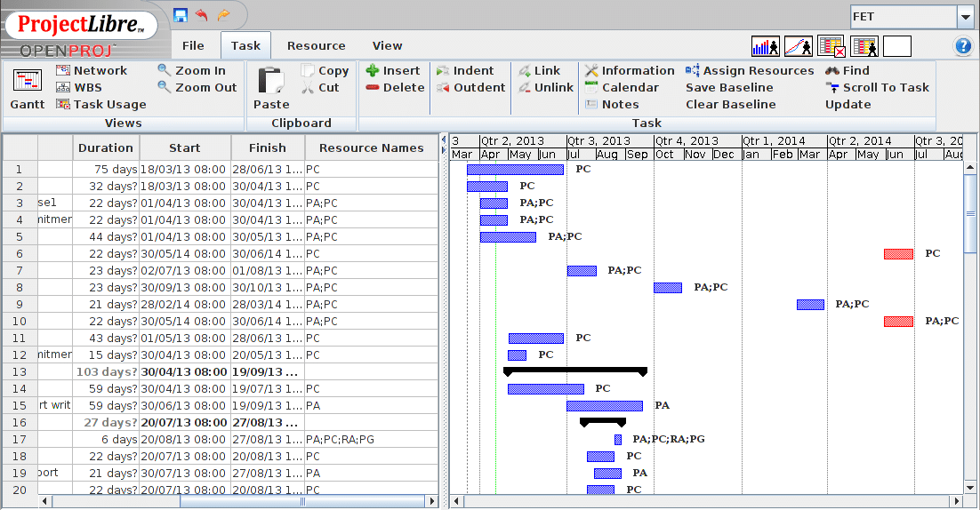Click the table's horizontal scrollbar thumb
This screenshot has height=510, width=980.
pyautogui.click(x=302, y=501)
